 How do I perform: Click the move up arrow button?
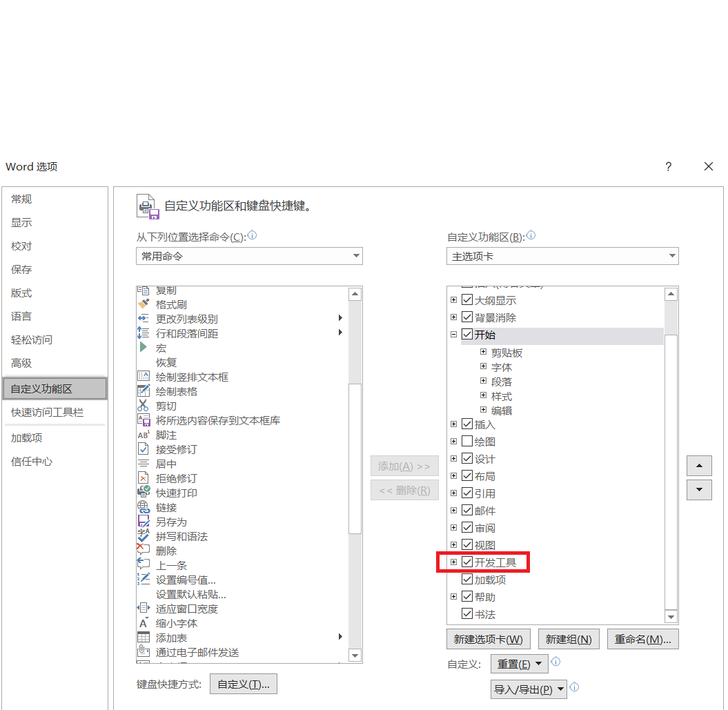coord(699,466)
